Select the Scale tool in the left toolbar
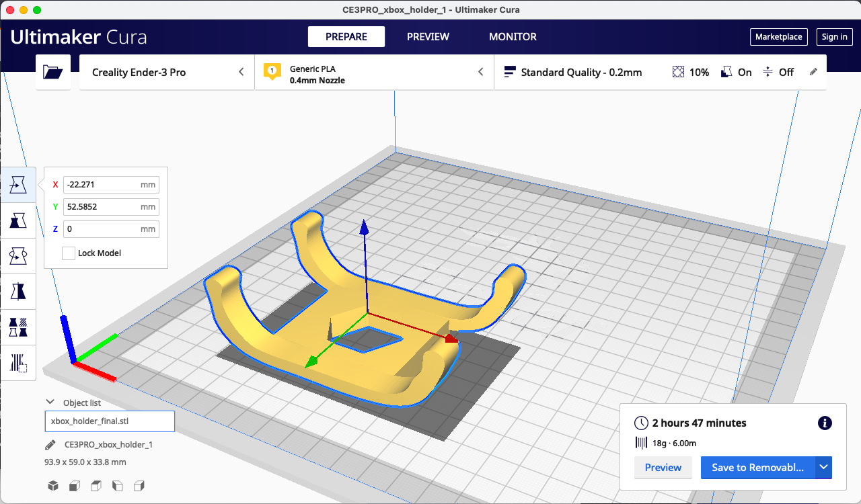This screenshot has height=504, width=861. click(18, 220)
